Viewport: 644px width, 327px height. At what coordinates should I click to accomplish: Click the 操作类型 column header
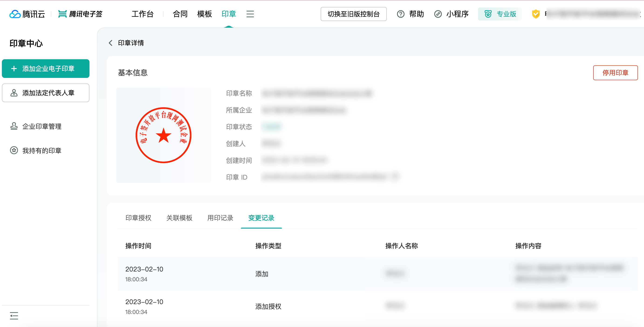268,246
